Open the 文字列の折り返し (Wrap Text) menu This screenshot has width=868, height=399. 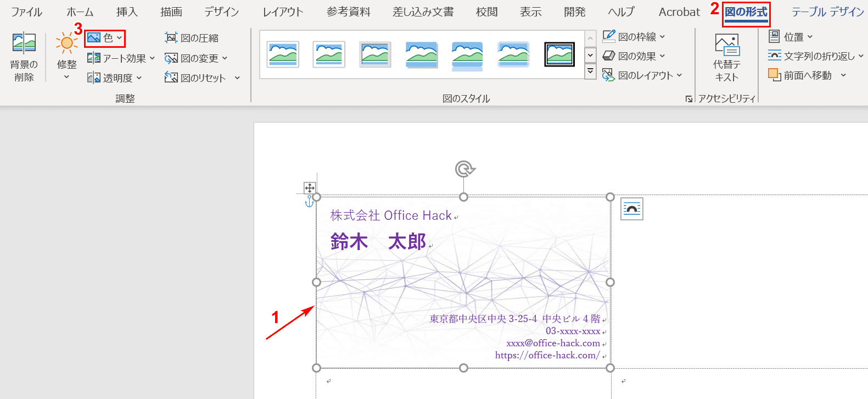click(816, 56)
